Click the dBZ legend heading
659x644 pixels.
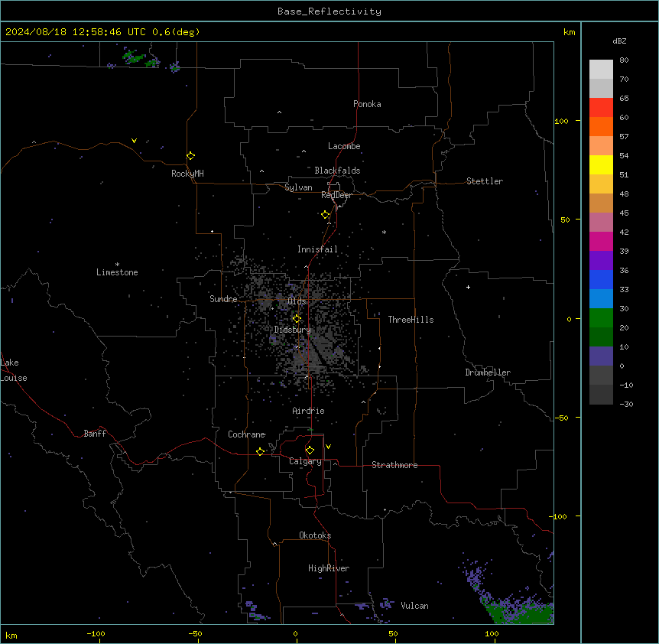coord(619,41)
